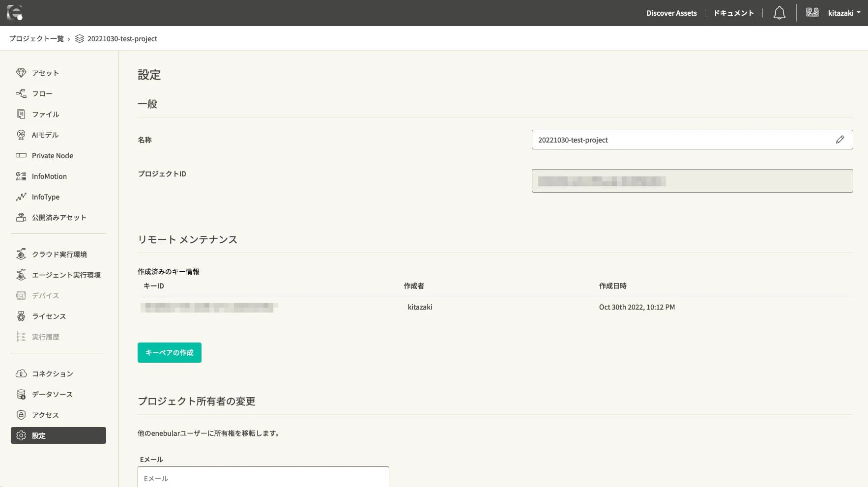
Task: Open the ドキュメント link
Action: [x=734, y=13]
